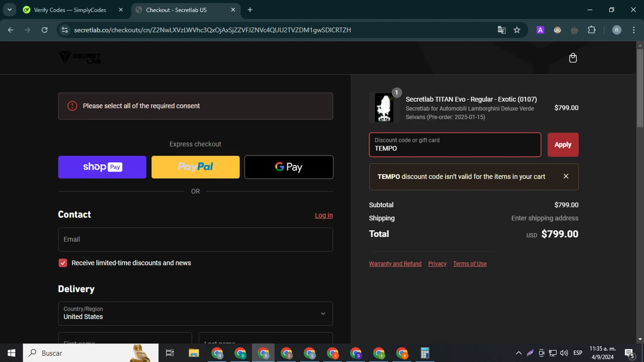
Task: Click the address bar URL
Action: 213,30
